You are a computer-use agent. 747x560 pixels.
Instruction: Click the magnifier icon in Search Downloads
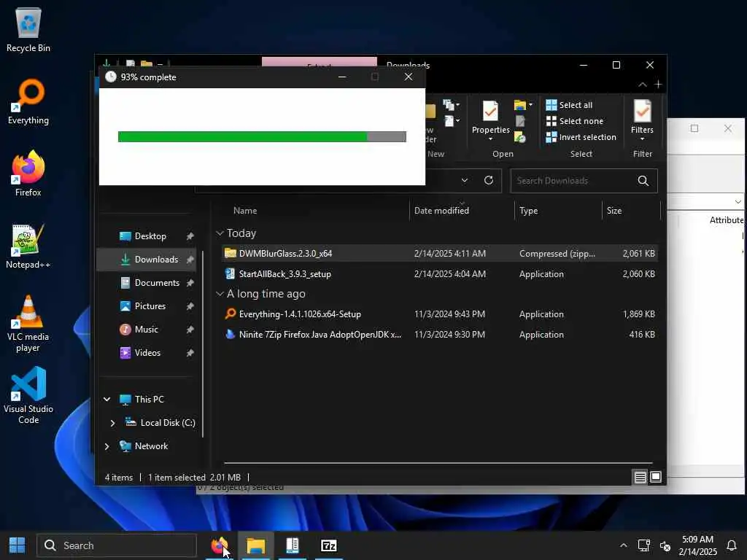643,181
